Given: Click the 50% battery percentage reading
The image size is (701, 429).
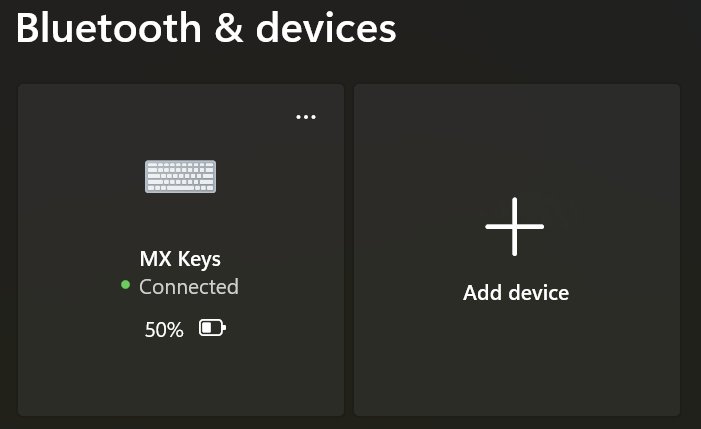Looking at the screenshot, I should (x=164, y=330).
